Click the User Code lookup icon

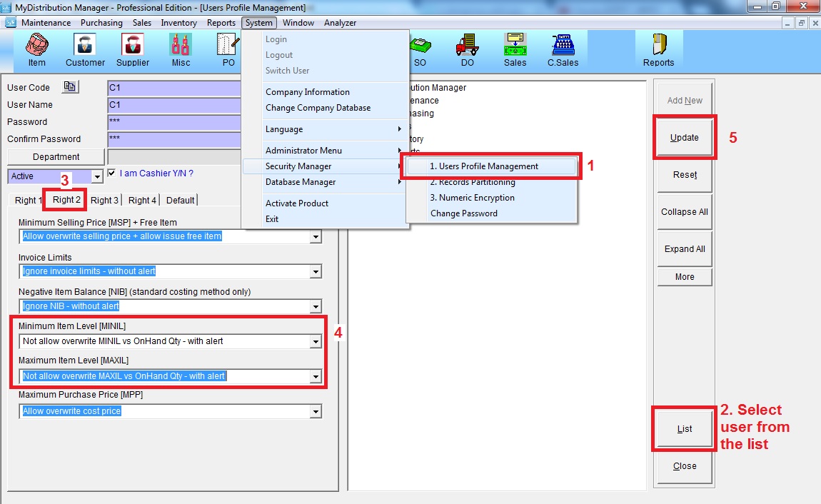point(70,87)
